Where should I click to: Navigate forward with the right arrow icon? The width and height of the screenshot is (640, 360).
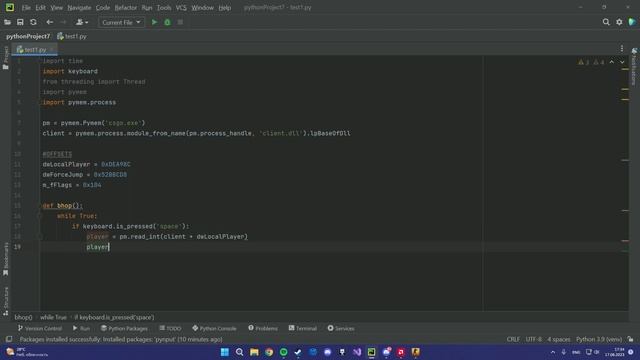point(63,22)
